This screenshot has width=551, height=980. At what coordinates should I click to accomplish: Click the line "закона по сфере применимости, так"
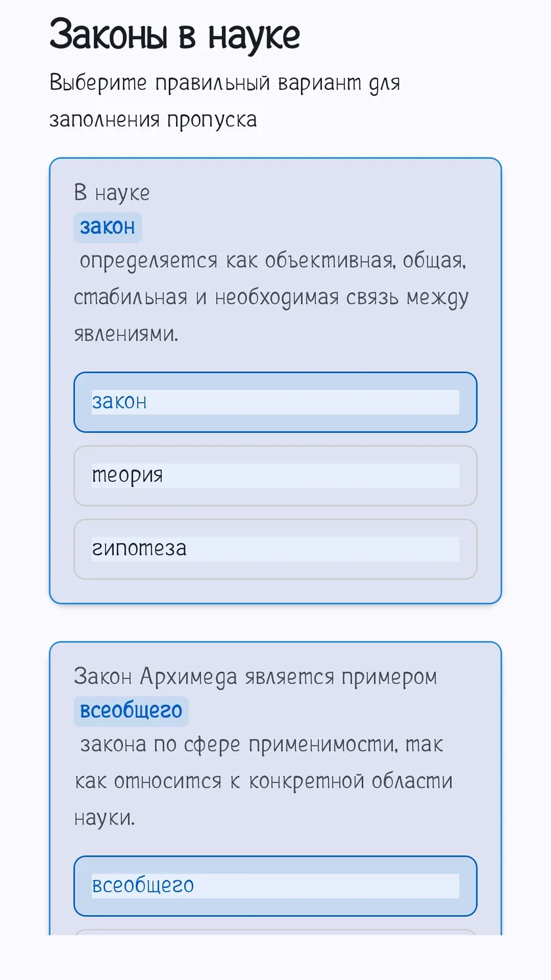[x=261, y=746]
